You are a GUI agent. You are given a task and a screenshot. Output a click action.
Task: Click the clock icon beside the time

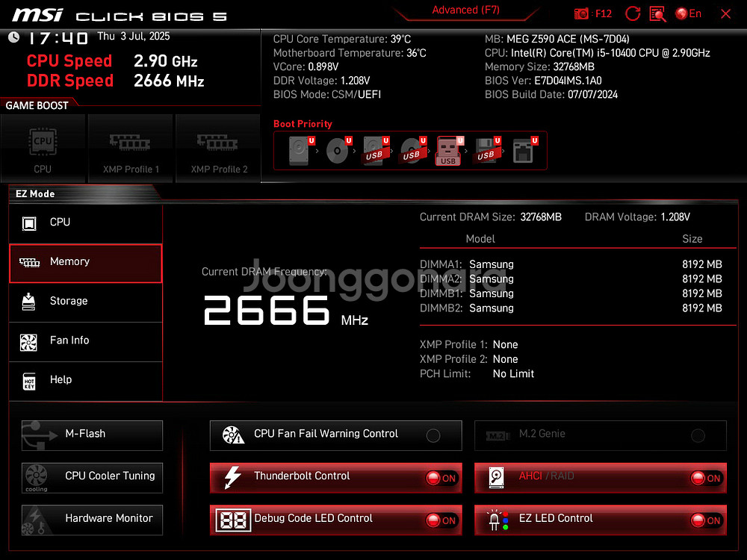pyautogui.click(x=13, y=37)
